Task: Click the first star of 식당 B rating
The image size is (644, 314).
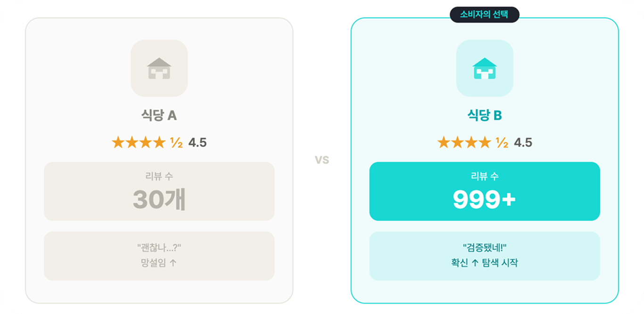Action: pyautogui.click(x=444, y=142)
